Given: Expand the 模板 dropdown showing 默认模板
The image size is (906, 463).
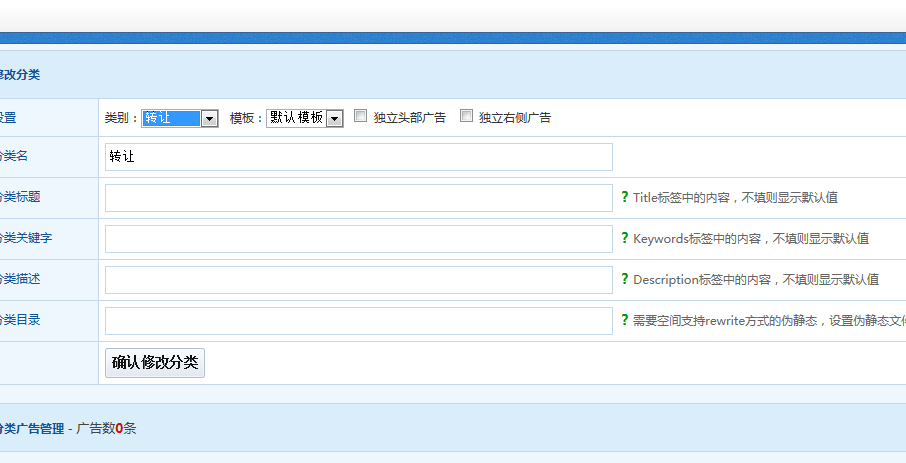Looking at the screenshot, I should click(x=304, y=118).
